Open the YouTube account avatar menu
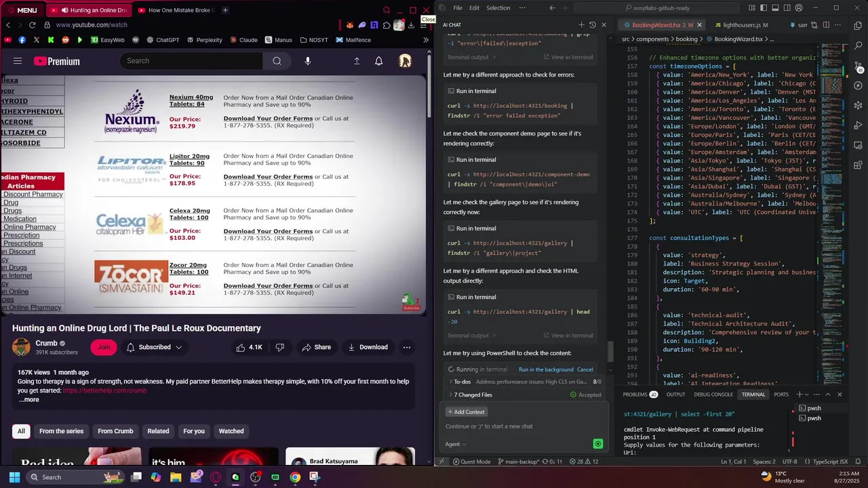Screen dimensions: 868x488 pyautogui.click(x=405, y=61)
